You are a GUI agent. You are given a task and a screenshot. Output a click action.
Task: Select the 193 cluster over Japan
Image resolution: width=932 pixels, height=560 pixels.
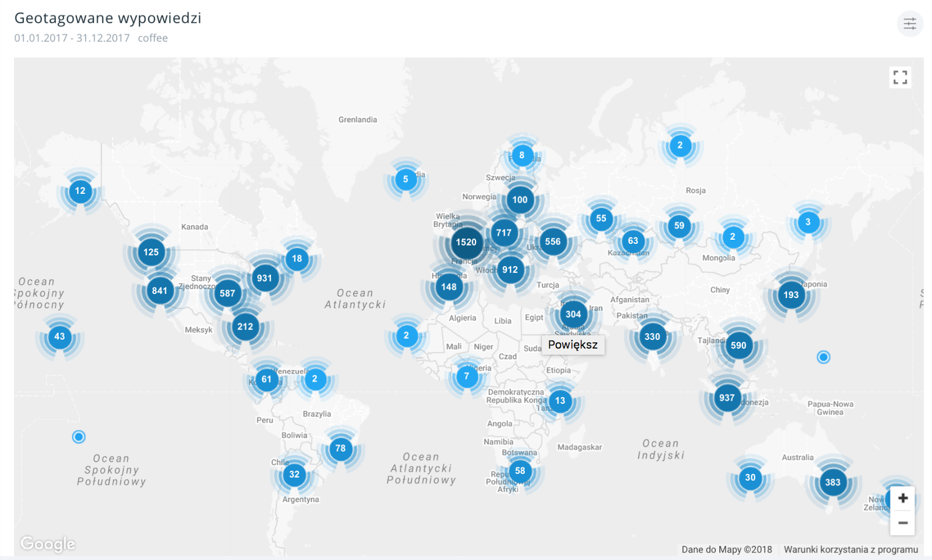pyautogui.click(x=790, y=295)
